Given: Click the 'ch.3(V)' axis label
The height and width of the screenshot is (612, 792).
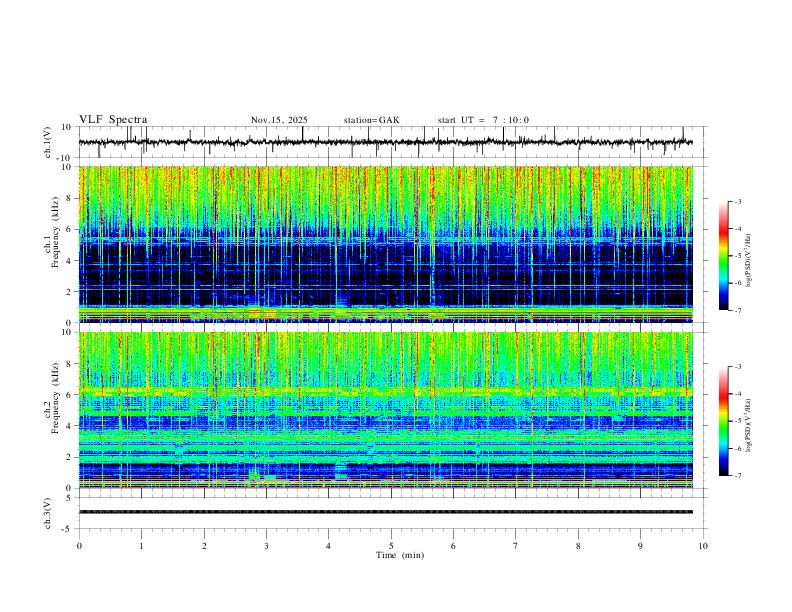Looking at the screenshot, I should (48, 514).
